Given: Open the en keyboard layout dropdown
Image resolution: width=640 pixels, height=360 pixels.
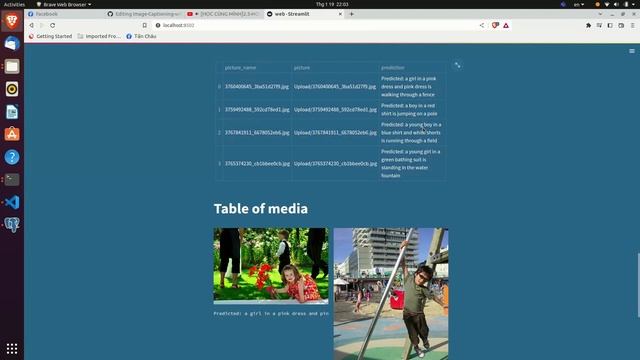Looking at the screenshot, I should pyautogui.click(x=579, y=4).
